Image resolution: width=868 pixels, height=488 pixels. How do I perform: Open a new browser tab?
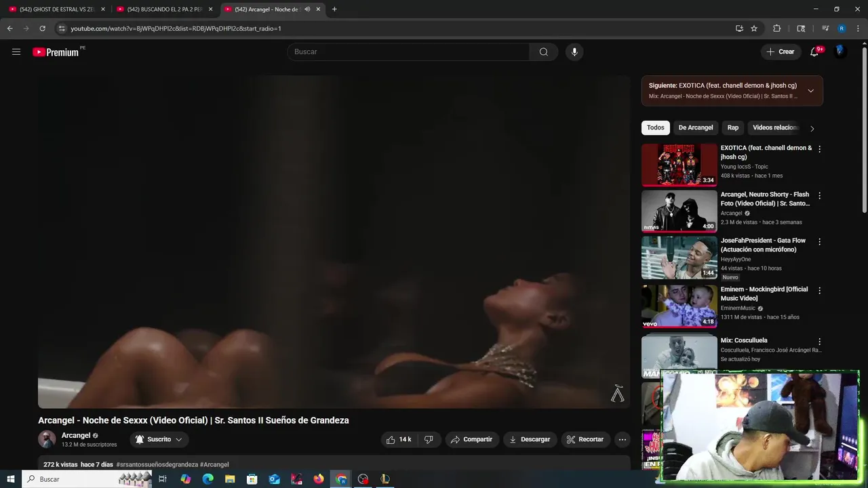334,9
